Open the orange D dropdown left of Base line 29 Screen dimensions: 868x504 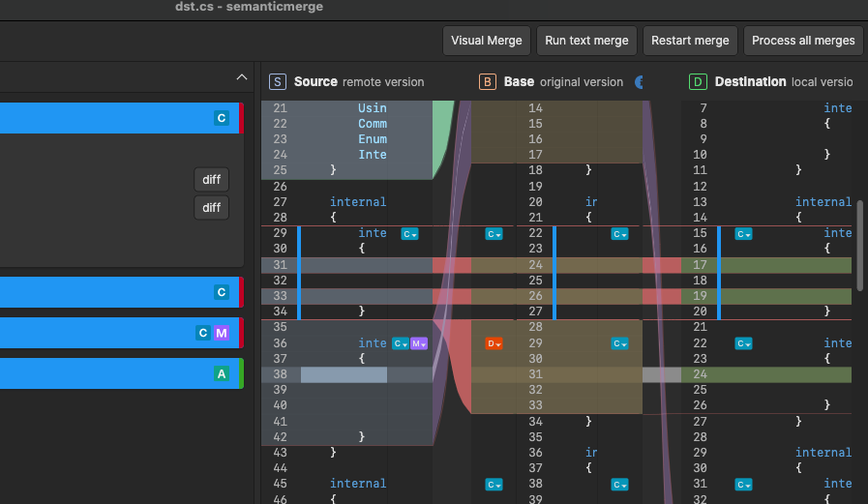pyautogui.click(x=494, y=343)
